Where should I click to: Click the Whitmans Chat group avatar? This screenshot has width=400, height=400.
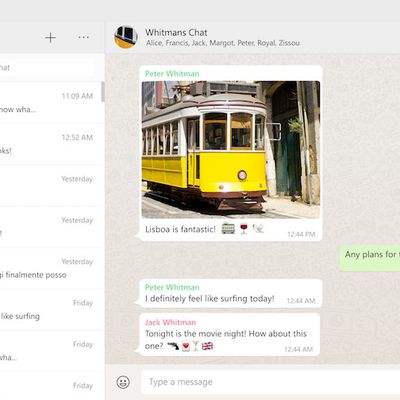126,37
